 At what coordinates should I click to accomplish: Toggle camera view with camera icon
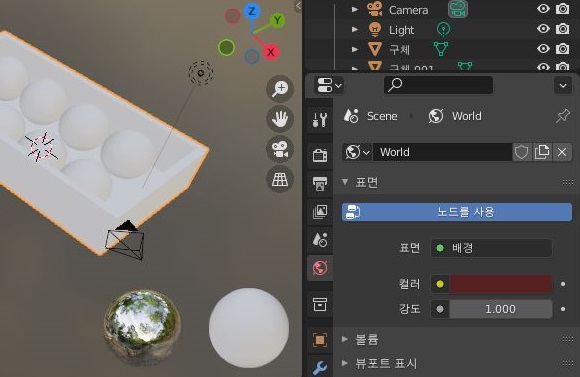(x=280, y=149)
